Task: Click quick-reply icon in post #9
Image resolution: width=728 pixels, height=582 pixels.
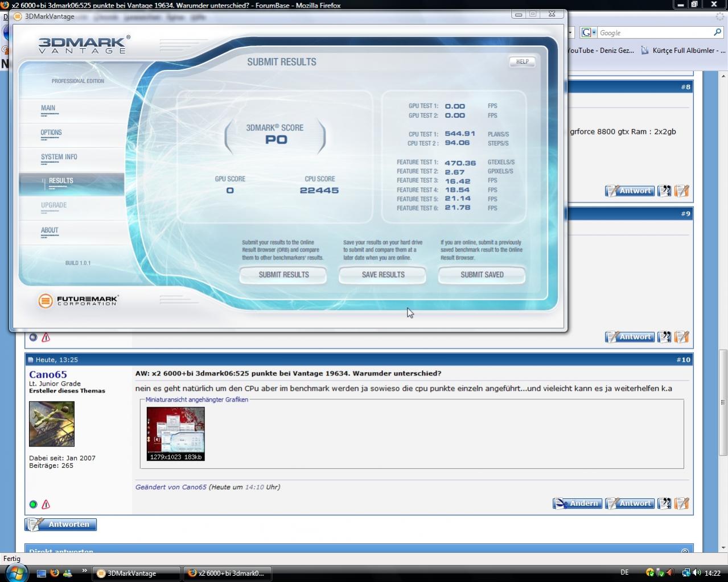Action: coord(682,337)
